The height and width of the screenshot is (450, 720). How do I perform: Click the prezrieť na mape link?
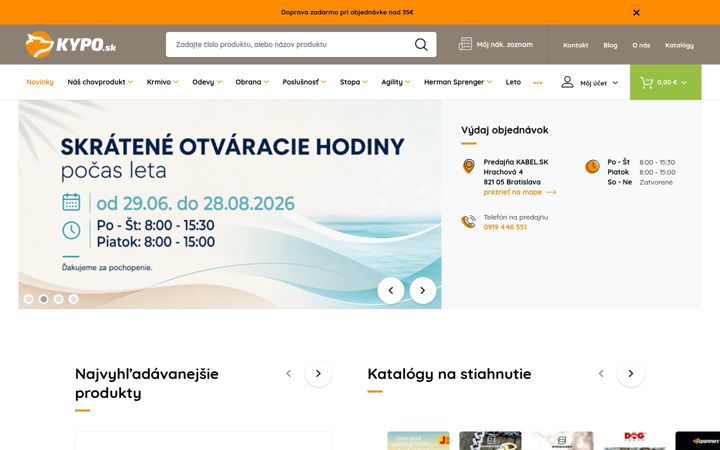(520, 192)
